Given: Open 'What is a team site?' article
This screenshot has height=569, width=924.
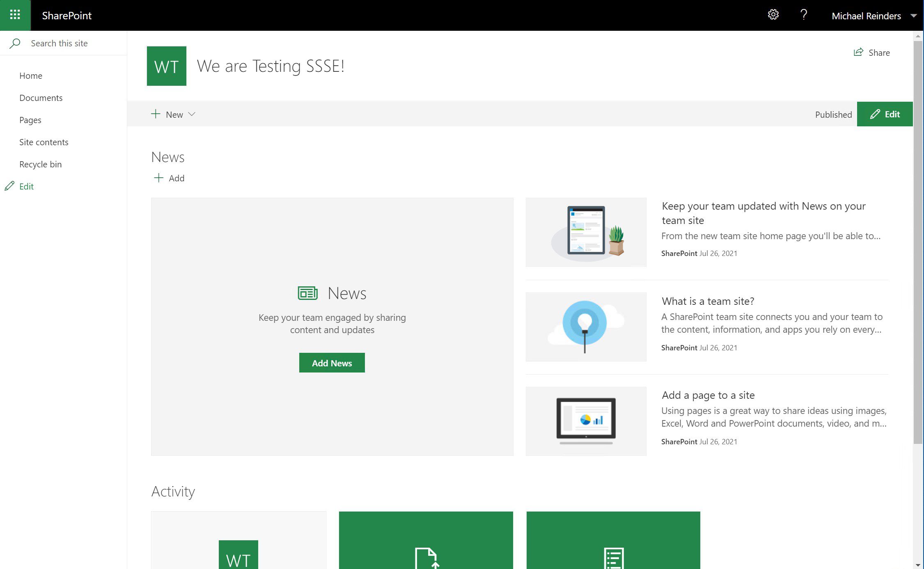Looking at the screenshot, I should (708, 301).
